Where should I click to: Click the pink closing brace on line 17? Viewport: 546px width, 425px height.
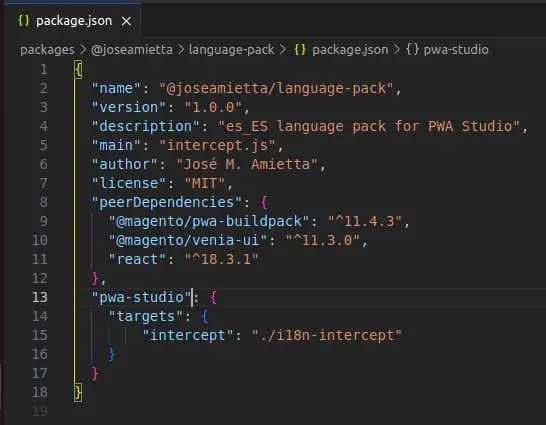95,373
